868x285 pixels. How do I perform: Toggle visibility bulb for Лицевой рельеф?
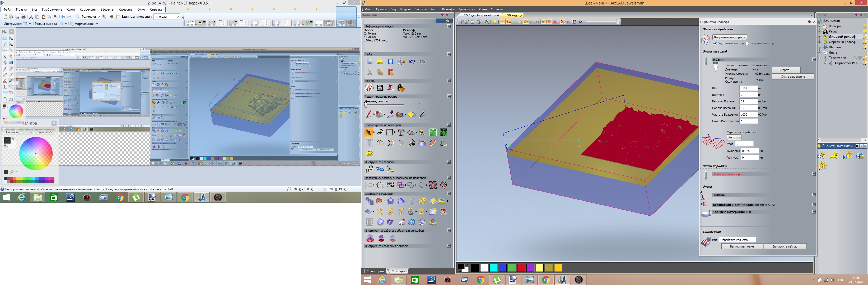click(865, 37)
